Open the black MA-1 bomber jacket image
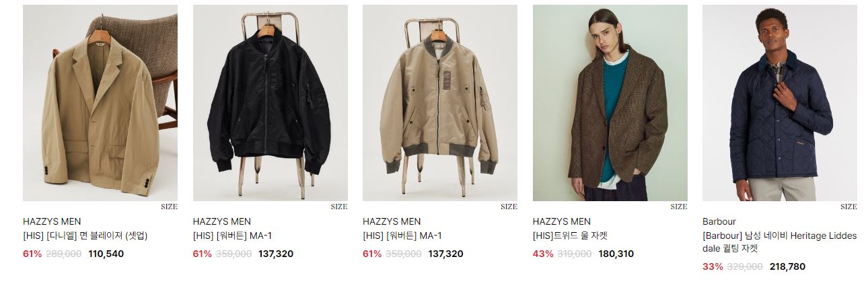 coord(270,103)
